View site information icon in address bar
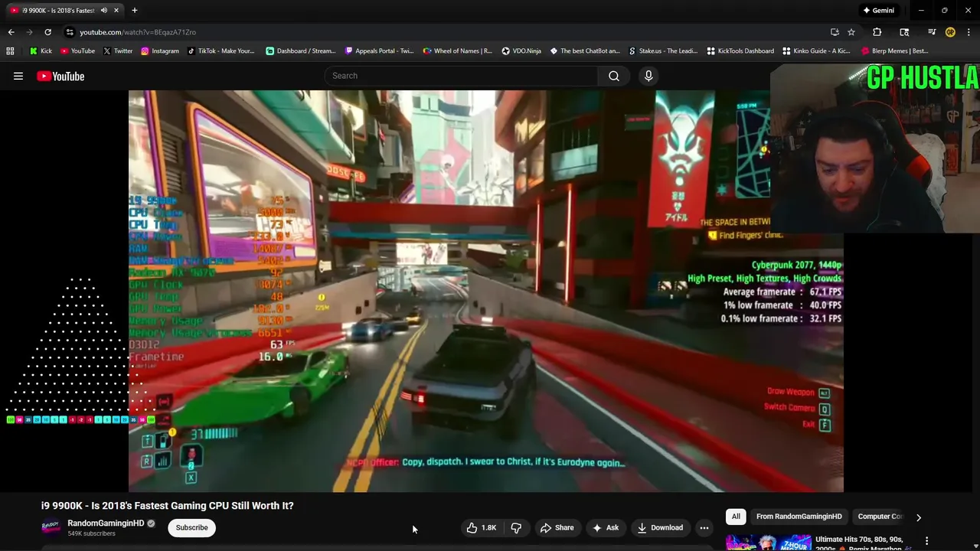 (x=70, y=32)
